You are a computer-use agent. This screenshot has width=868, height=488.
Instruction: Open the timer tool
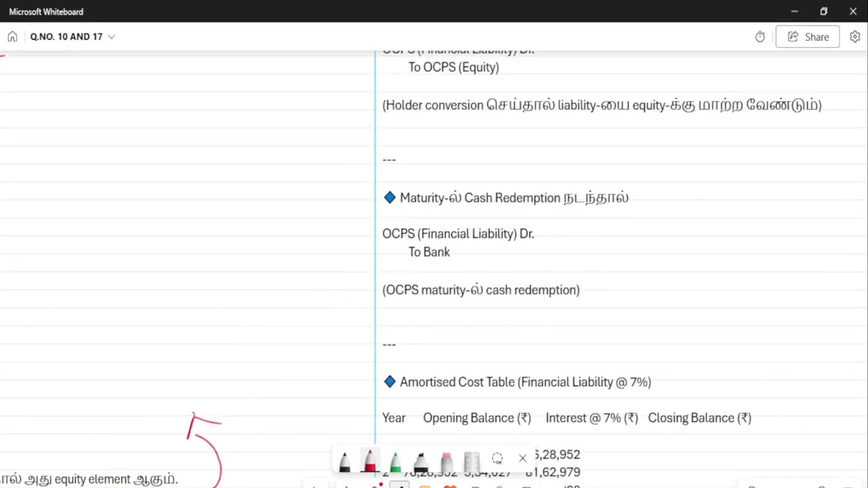(760, 37)
